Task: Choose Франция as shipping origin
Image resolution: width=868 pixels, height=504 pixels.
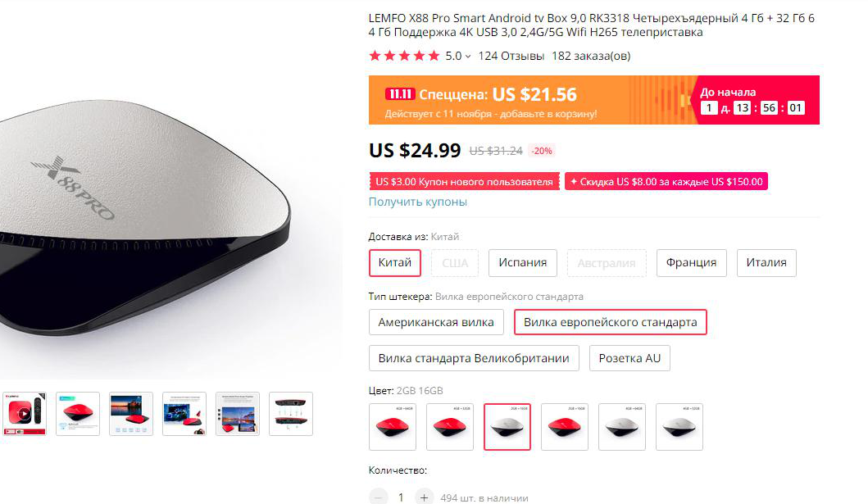Action: [692, 263]
